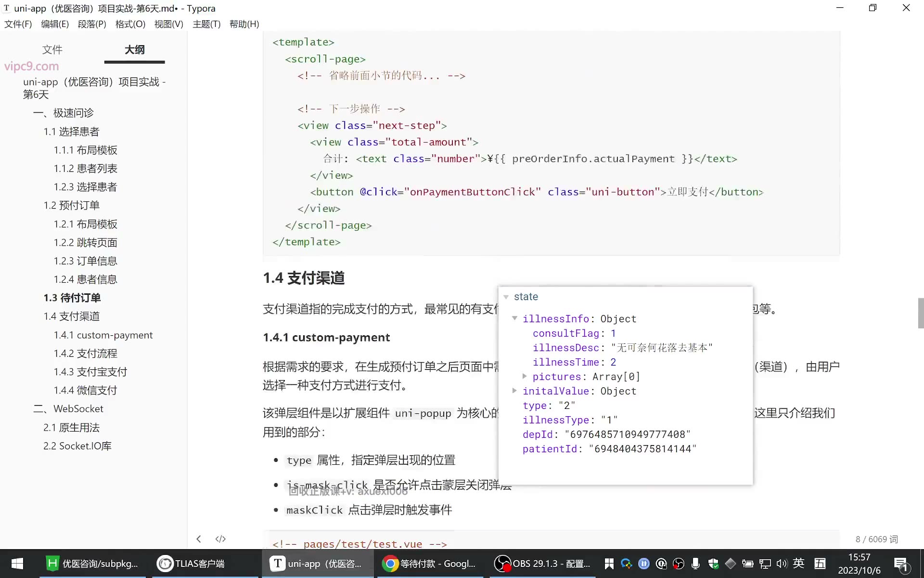This screenshot has height=578, width=924.
Task: Open TLIAS客户端 from taskbar
Action: coord(192,564)
